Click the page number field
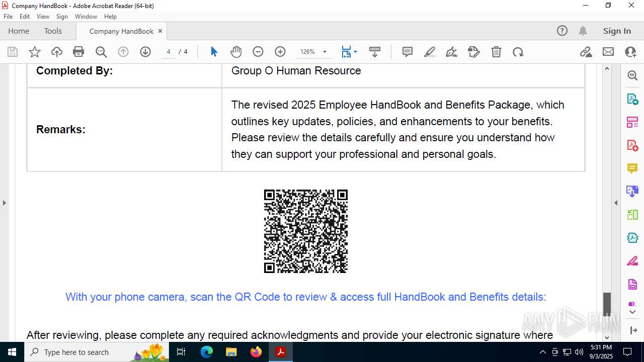This screenshot has height=362, width=644. tap(169, 52)
